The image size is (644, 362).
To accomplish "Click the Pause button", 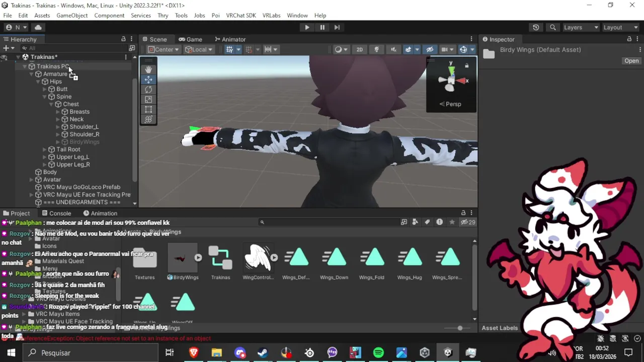I will click(322, 27).
